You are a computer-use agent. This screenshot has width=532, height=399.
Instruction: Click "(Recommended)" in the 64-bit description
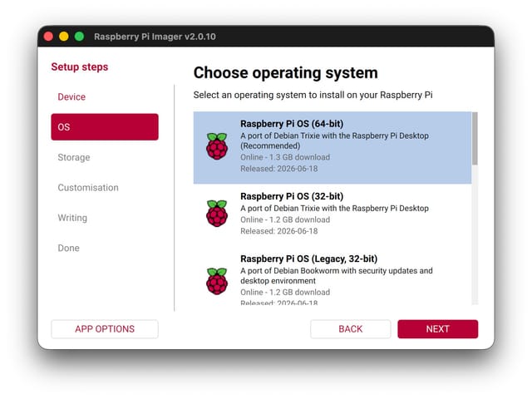point(270,146)
